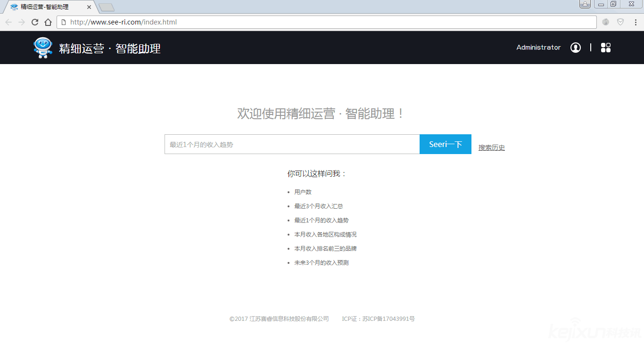Select 最近3个月收入汇总 suggestion
Viewport: 644px width, 343px height.
[x=318, y=206]
